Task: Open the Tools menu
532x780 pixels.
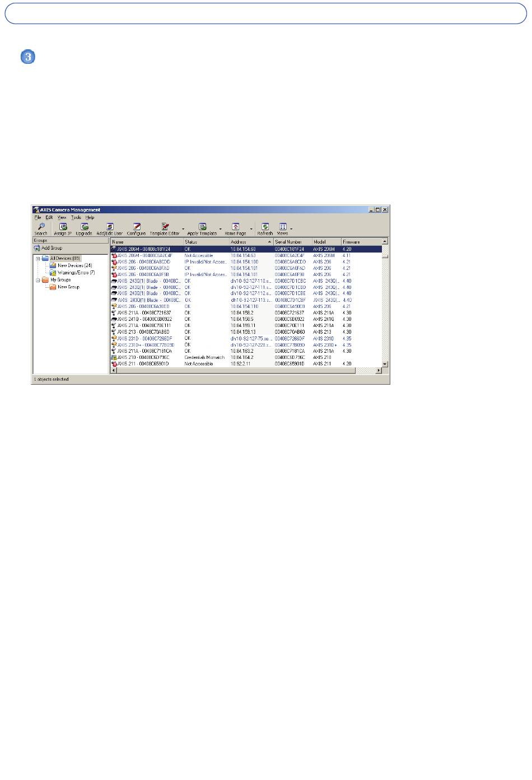Action: [x=76, y=217]
